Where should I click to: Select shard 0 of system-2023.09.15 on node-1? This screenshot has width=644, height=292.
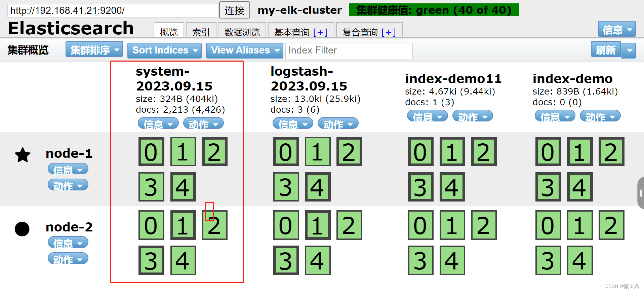pos(151,152)
